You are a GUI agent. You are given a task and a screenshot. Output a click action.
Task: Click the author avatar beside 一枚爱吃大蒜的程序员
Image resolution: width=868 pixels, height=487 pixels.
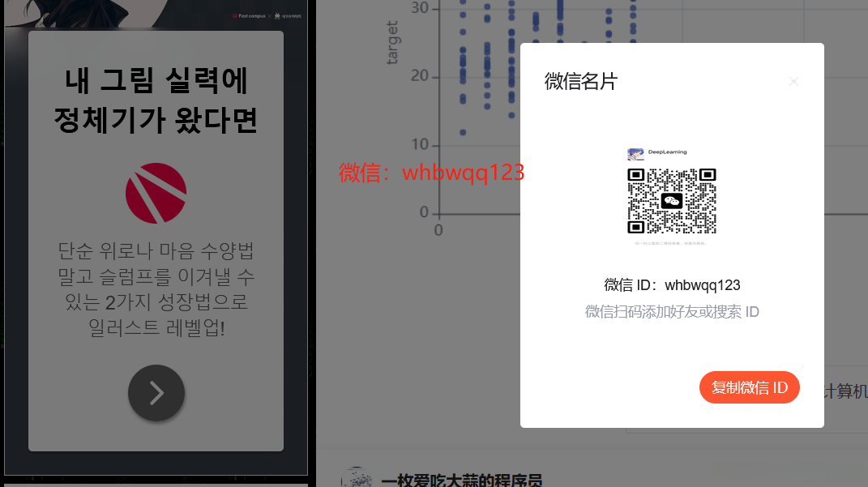pyautogui.click(x=356, y=478)
